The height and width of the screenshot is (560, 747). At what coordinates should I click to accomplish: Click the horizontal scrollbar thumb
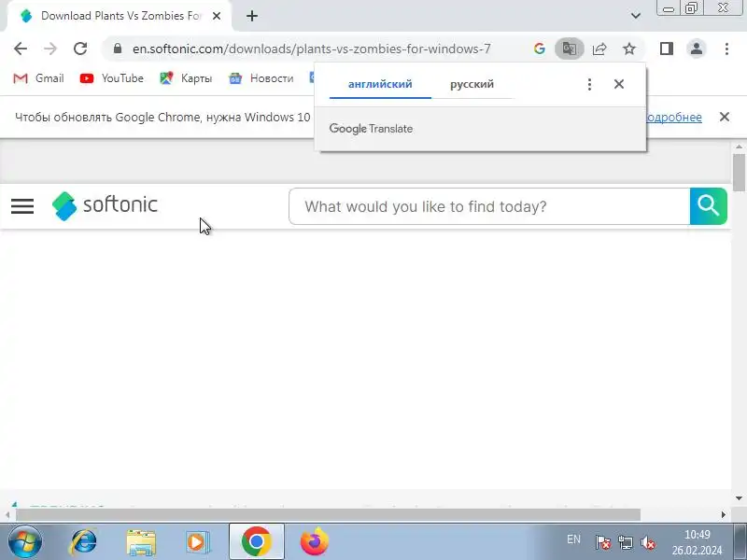329,515
